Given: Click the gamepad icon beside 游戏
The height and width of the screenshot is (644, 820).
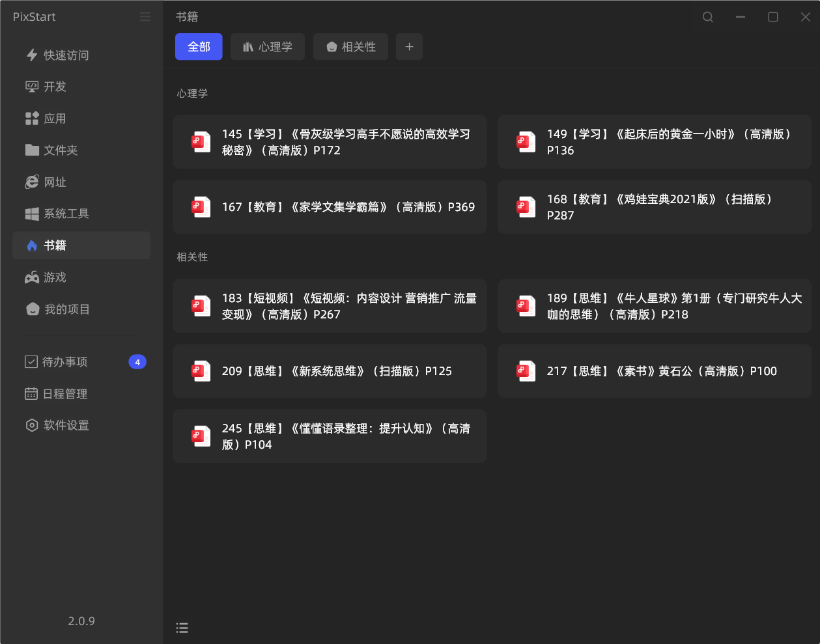Looking at the screenshot, I should (x=32, y=277).
